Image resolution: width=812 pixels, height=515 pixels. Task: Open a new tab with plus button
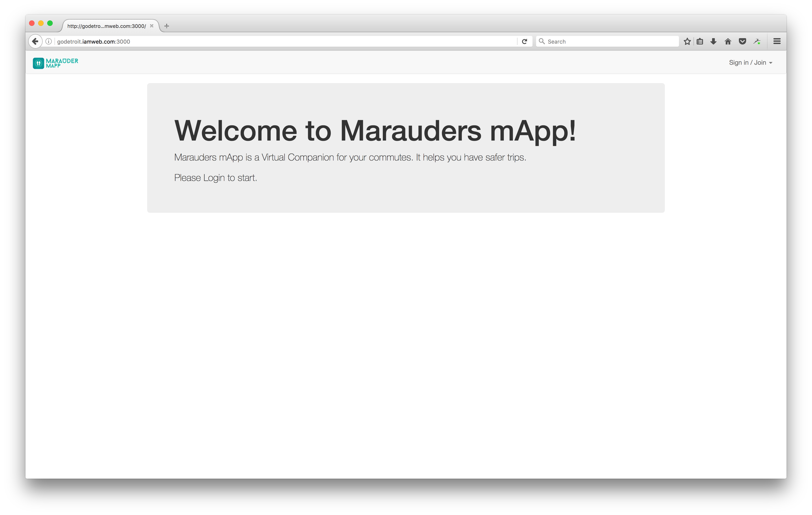click(167, 26)
